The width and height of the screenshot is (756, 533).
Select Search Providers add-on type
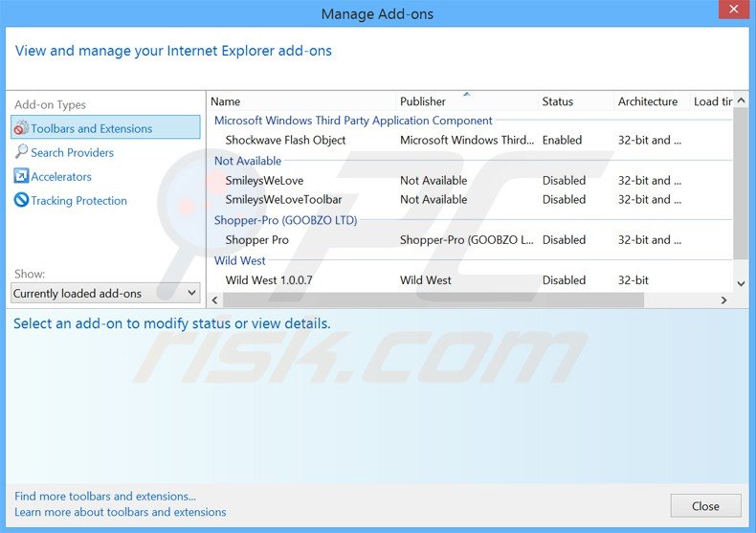point(73,152)
